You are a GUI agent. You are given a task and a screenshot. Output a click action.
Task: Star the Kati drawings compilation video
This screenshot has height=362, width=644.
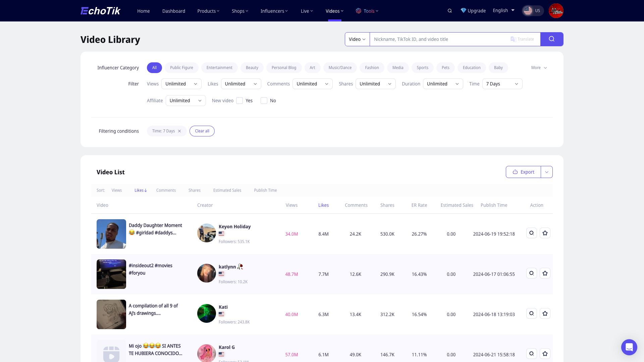click(545, 313)
